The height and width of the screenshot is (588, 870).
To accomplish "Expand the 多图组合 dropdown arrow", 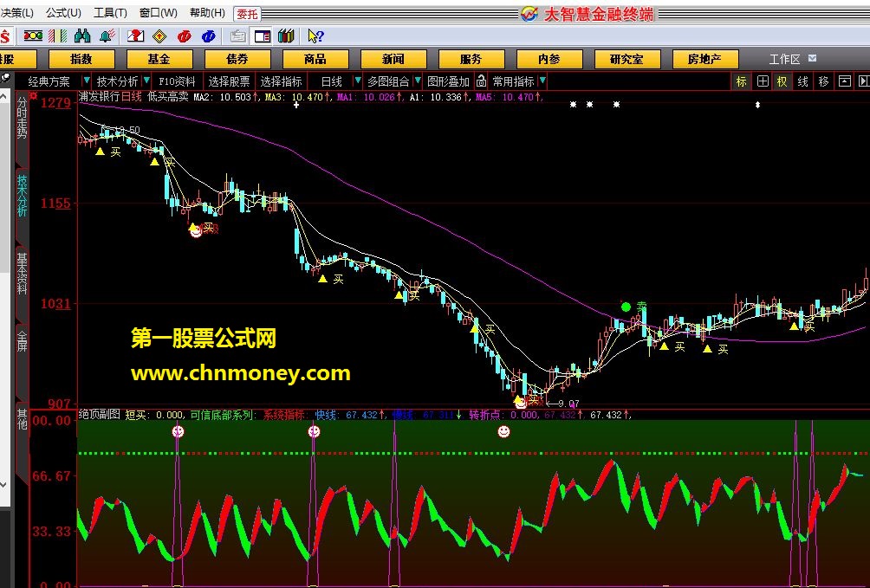I will [419, 81].
